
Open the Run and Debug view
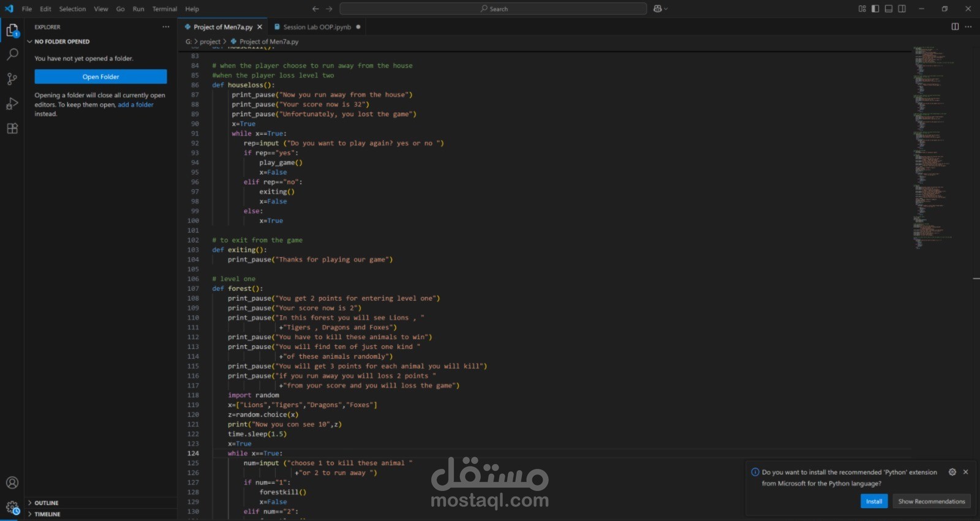point(12,103)
